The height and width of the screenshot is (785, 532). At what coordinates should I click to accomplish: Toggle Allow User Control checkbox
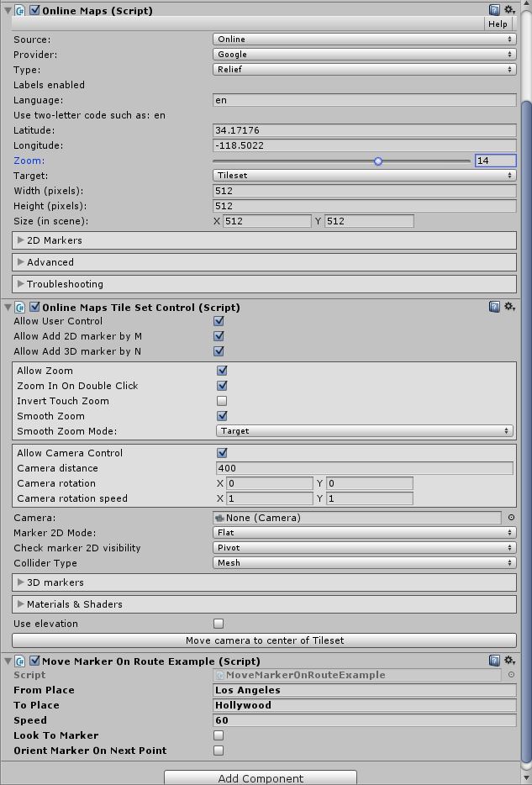pos(219,321)
